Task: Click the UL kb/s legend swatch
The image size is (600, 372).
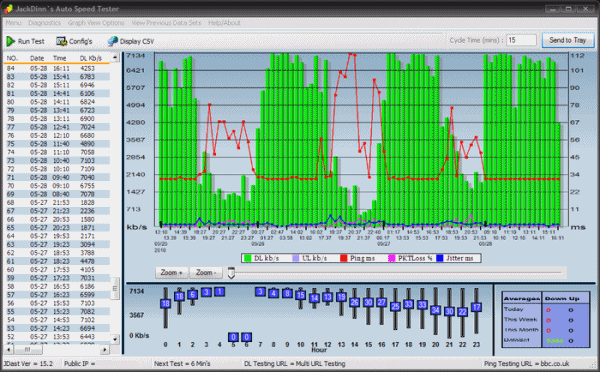Action: pos(295,258)
